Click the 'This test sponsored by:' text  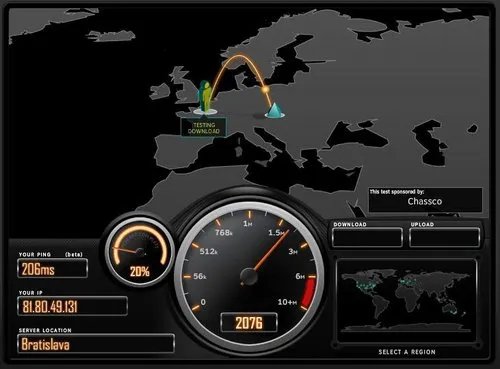(x=397, y=192)
